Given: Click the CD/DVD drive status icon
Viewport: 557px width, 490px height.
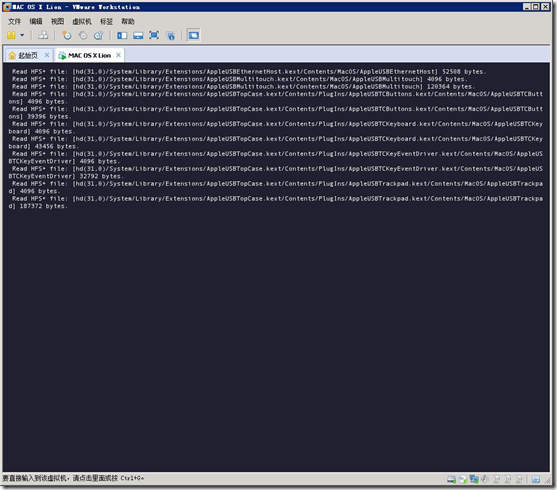Looking at the screenshot, I should (x=463, y=479).
